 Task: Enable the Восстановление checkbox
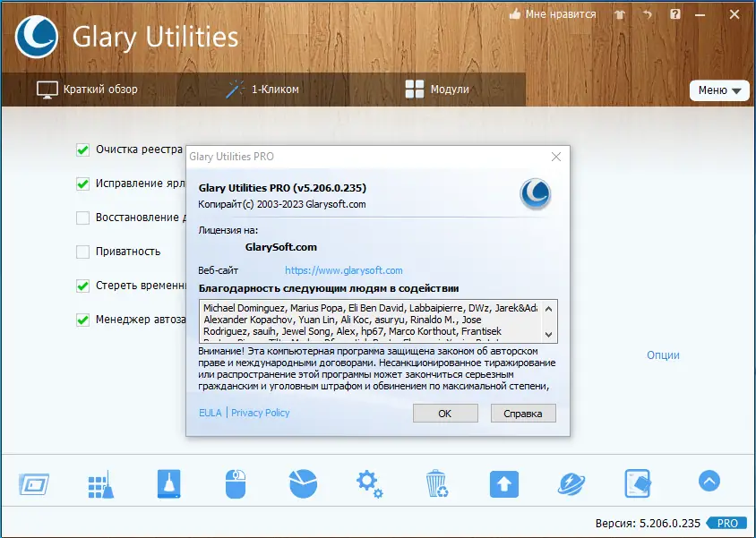coord(83,218)
